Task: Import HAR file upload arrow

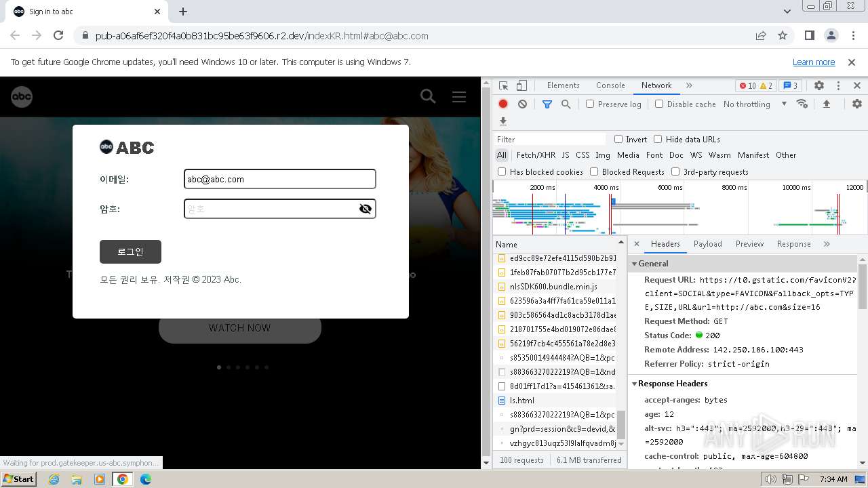Action: (x=827, y=104)
